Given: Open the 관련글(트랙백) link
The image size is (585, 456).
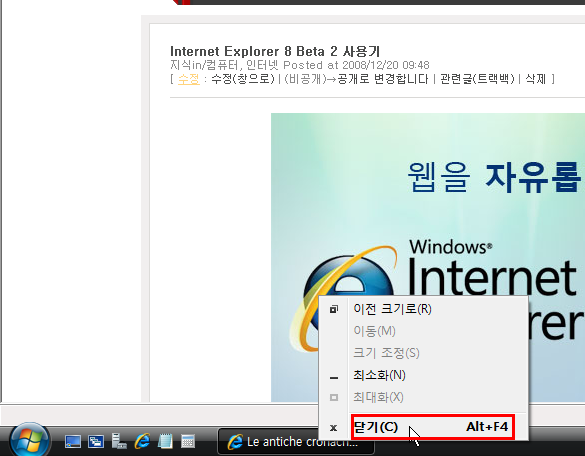Looking at the screenshot, I should (x=477, y=79).
